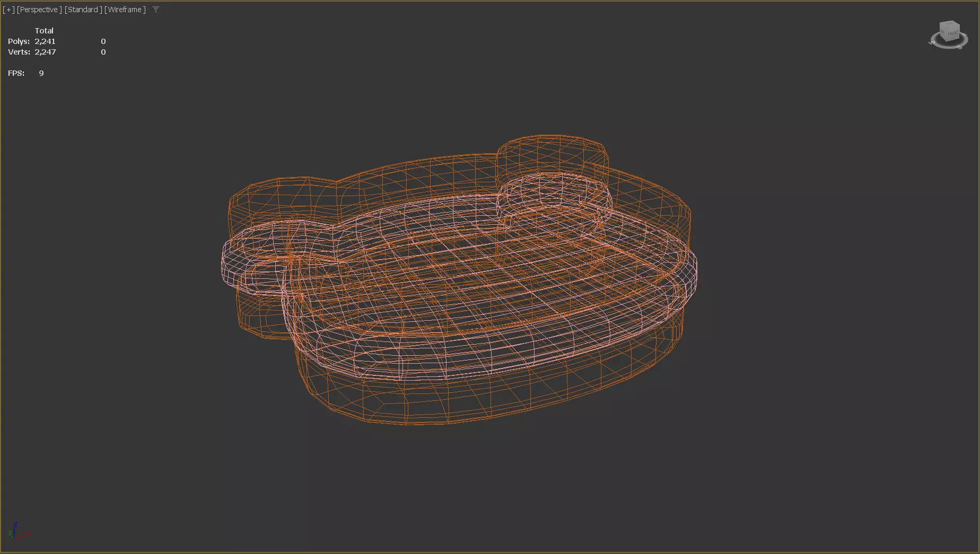Open the Standard quality label menu
The width and height of the screenshot is (980, 554).
[83, 10]
